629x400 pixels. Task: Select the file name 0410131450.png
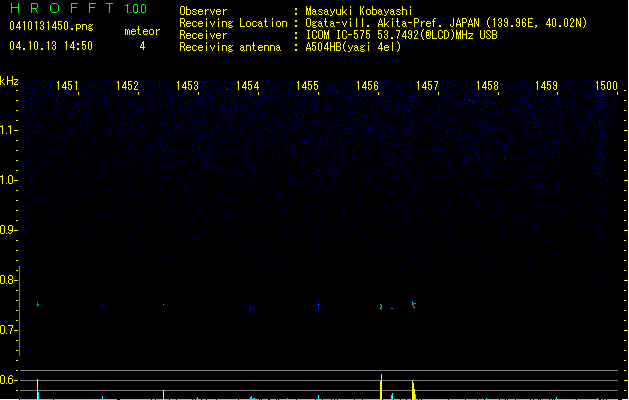[51, 26]
